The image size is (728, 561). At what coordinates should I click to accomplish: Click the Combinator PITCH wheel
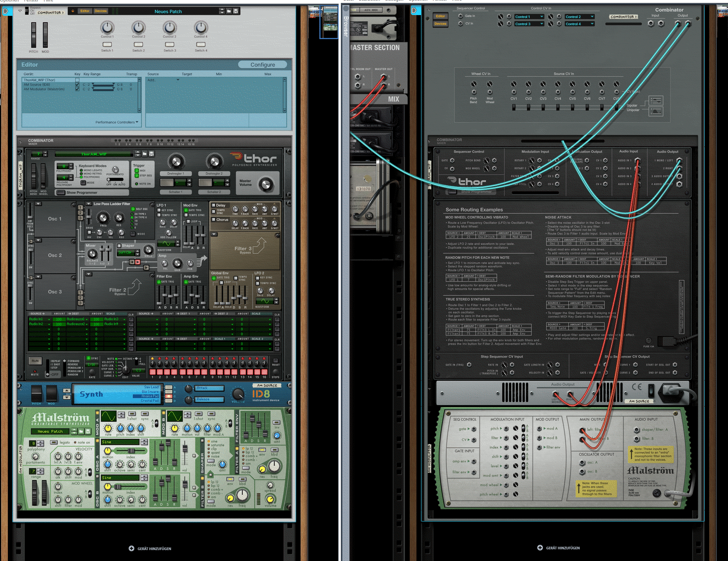coord(33,35)
